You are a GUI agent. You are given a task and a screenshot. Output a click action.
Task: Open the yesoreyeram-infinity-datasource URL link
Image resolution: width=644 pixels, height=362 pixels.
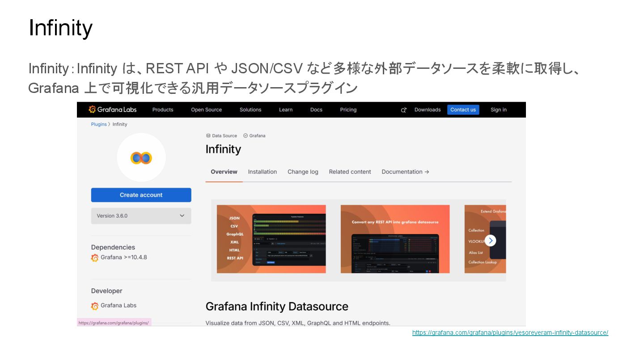[x=510, y=333]
